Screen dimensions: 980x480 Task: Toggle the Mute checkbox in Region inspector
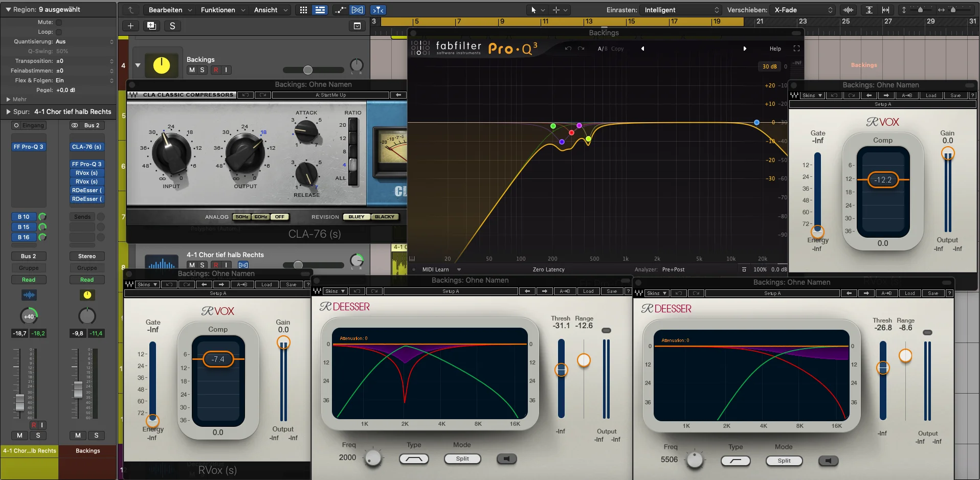pyautogui.click(x=59, y=22)
